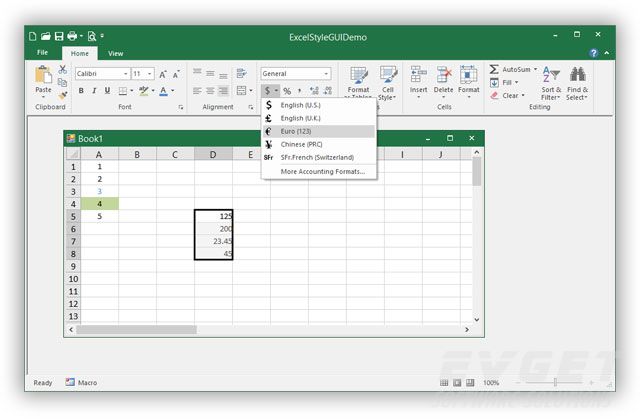
Task: Click the Increase Decimal icon
Action: pyautogui.click(x=314, y=91)
